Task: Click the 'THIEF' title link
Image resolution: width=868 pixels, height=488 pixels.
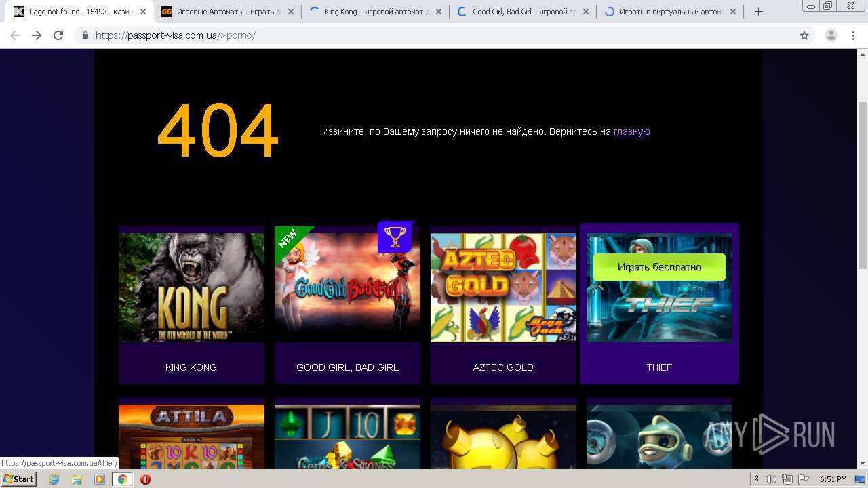Action: (659, 367)
